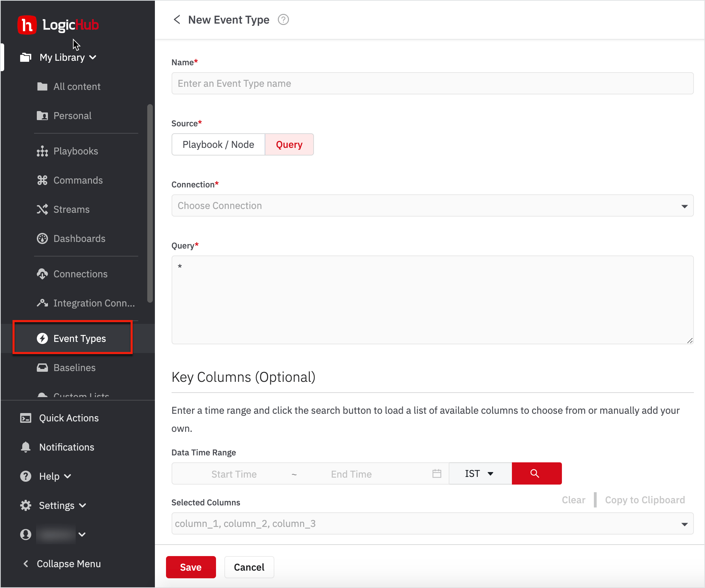Open the Choose Connection dropdown

(432, 205)
